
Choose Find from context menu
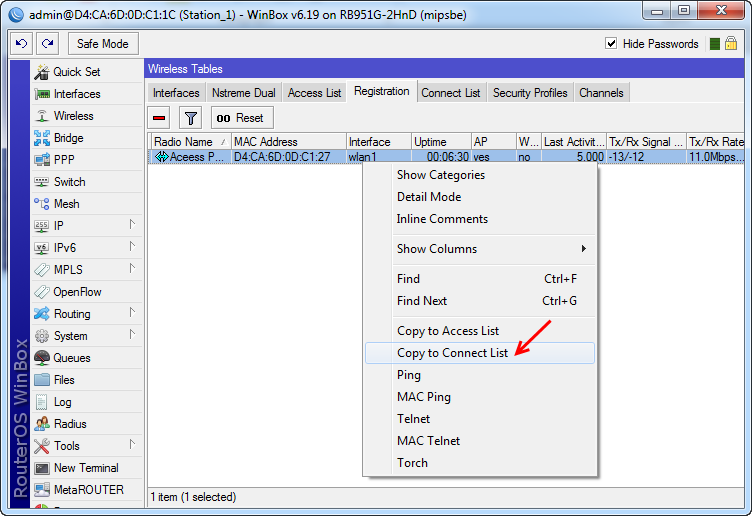(x=480, y=279)
